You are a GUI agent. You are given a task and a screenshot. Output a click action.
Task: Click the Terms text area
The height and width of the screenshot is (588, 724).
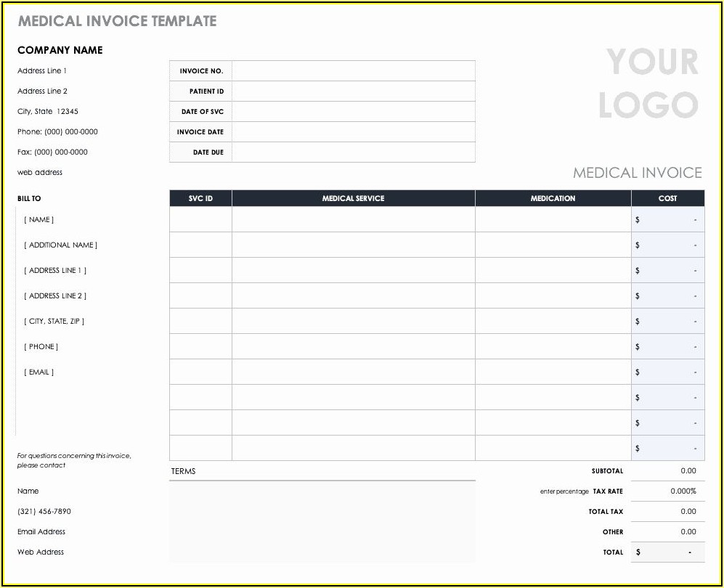coord(322,522)
